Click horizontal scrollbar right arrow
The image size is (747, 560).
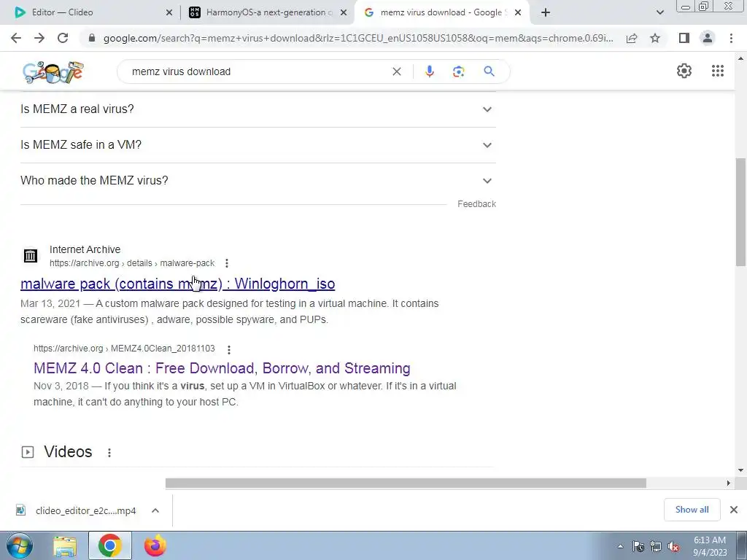pos(729,483)
